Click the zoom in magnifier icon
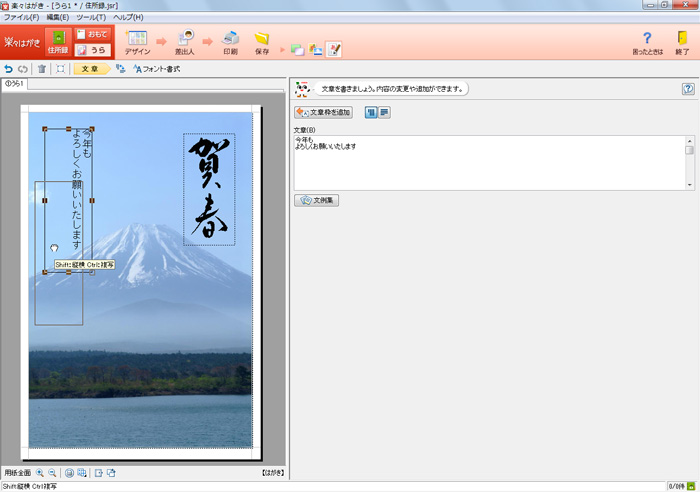Viewport: 700px width, 492px height. [x=40, y=473]
